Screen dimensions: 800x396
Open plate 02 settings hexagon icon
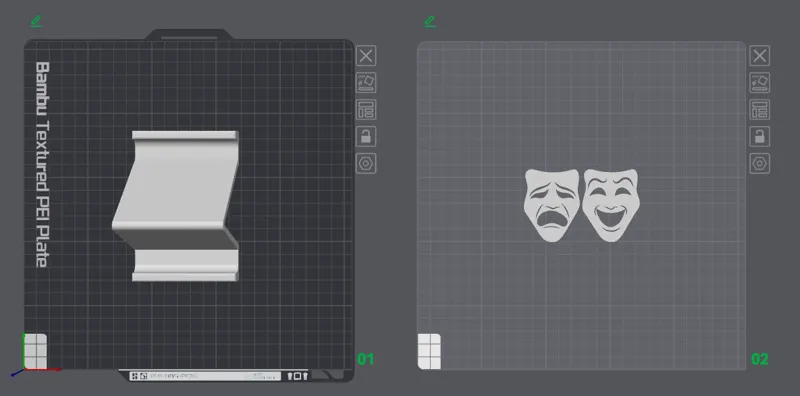tap(760, 164)
